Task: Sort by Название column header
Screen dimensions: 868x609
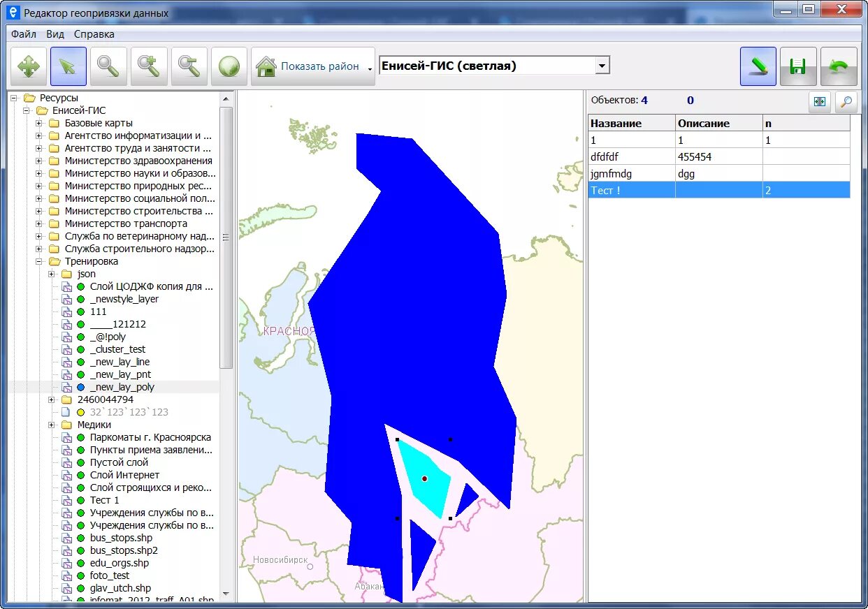Action: [x=632, y=123]
